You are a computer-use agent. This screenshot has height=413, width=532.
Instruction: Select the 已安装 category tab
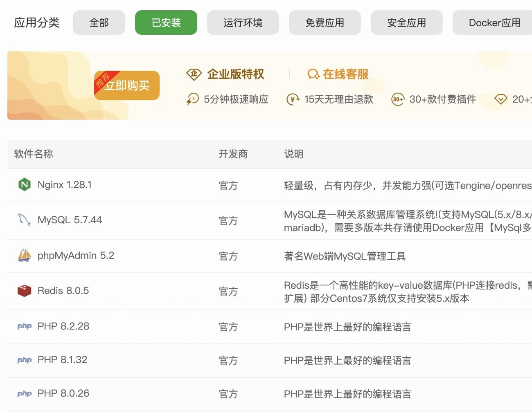pos(166,22)
